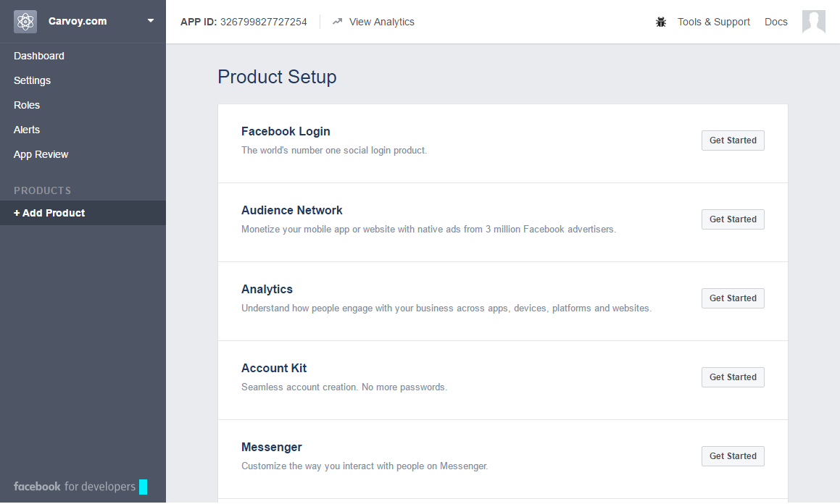Click the trending arrow icon beside View Analytics
The width and height of the screenshot is (840, 504).
pyautogui.click(x=336, y=22)
